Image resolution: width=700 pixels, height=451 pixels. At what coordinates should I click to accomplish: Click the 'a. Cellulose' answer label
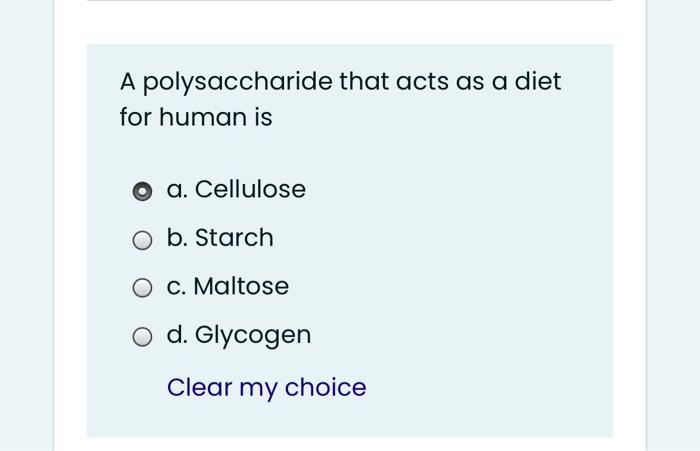(237, 189)
